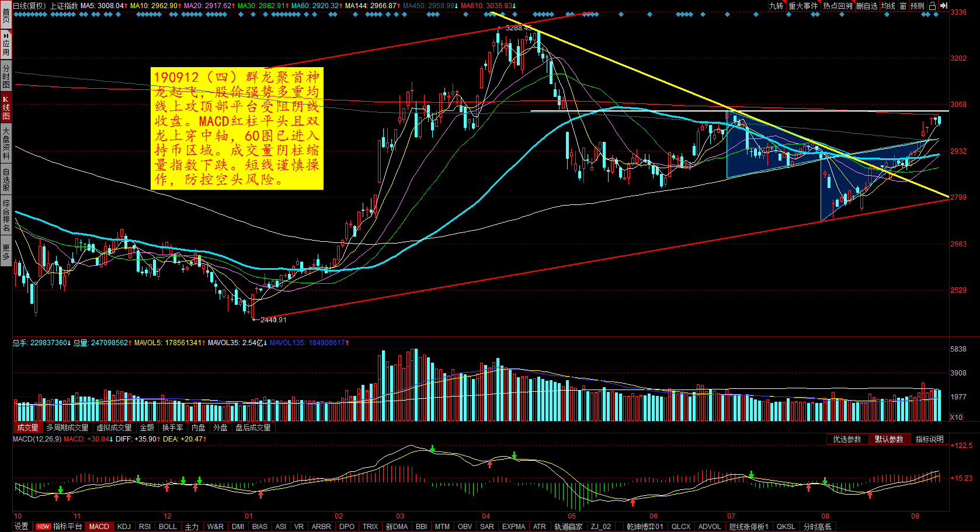Select the K线图 sidebar tab

point(6,109)
